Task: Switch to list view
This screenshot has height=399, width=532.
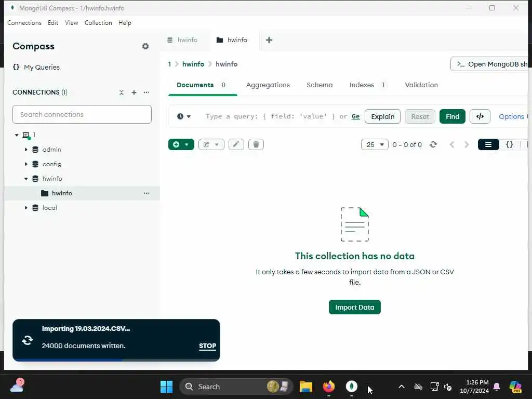Action: [x=488, y=144]
